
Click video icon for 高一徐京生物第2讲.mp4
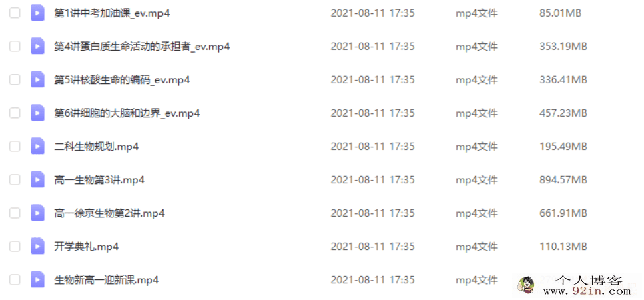[x=38, y=213]
